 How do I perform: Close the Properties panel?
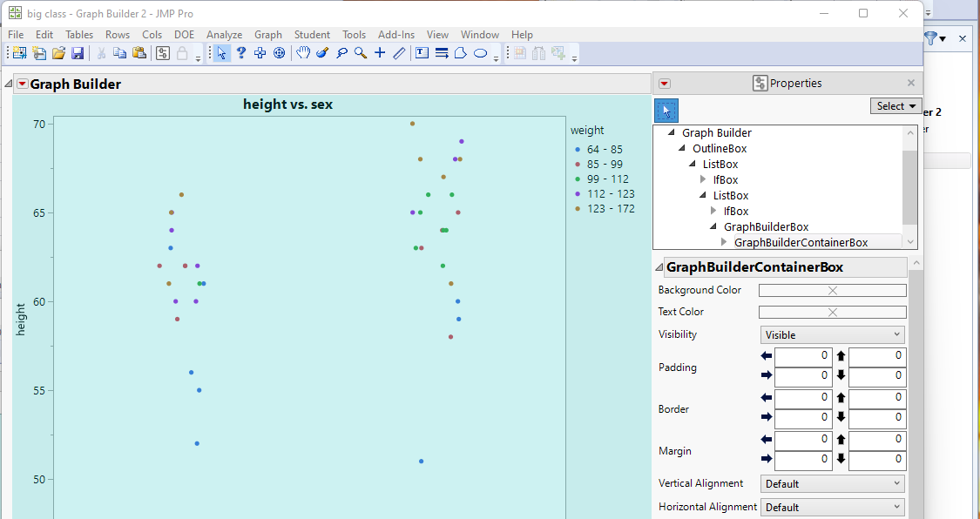click(x=911, y=84)
